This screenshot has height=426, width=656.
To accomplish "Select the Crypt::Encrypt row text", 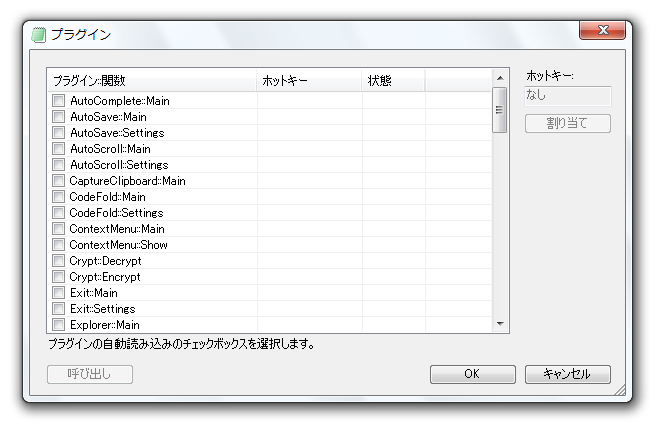I will pyautogui.click(x=105, y=277).
